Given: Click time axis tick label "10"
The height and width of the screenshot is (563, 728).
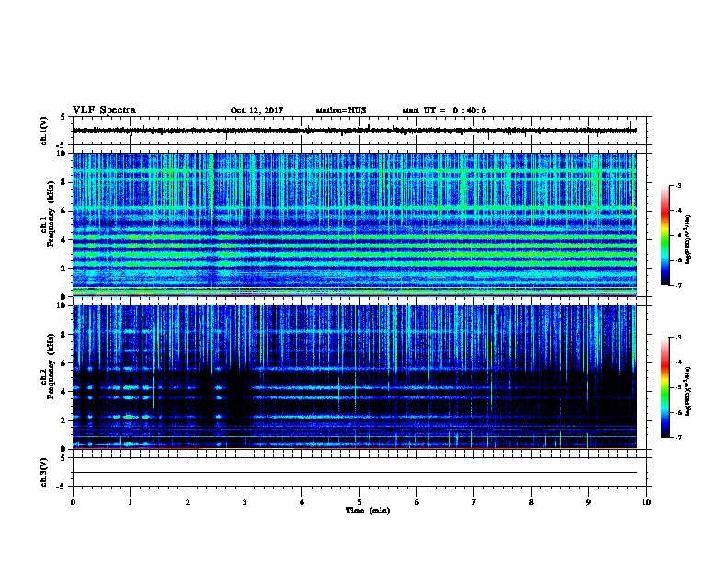Looking at the screenshot, I should (x=646, y=502).
